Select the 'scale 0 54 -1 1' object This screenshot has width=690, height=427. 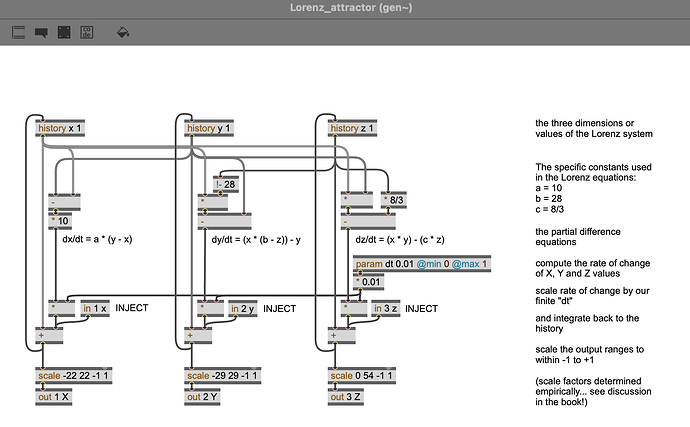pos(362,375)
